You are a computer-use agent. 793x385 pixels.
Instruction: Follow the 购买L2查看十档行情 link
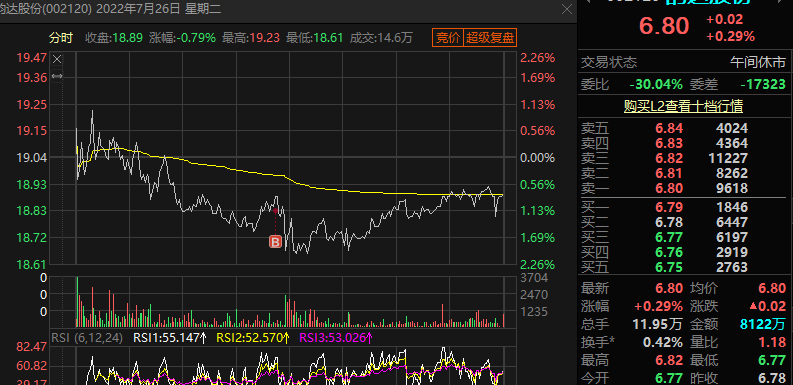[x=683, y=106]
